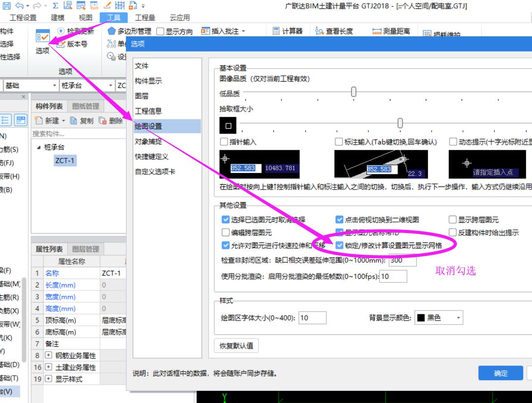Image resolution: width=532 pixels, height=403 pixels.
Task: Open 插入批注 dropdown arrow
Action: pyautogui.click(x=243, y=31)
